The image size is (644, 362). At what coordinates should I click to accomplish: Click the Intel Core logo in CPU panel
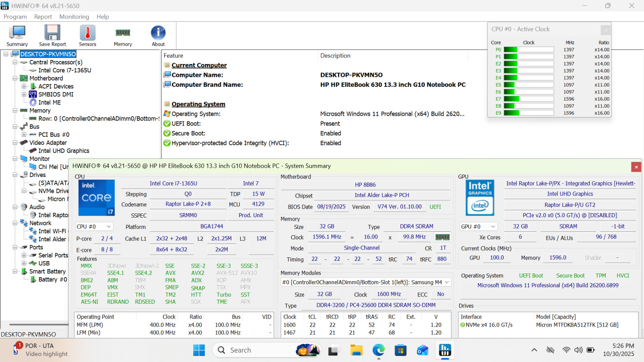[97, 197]
